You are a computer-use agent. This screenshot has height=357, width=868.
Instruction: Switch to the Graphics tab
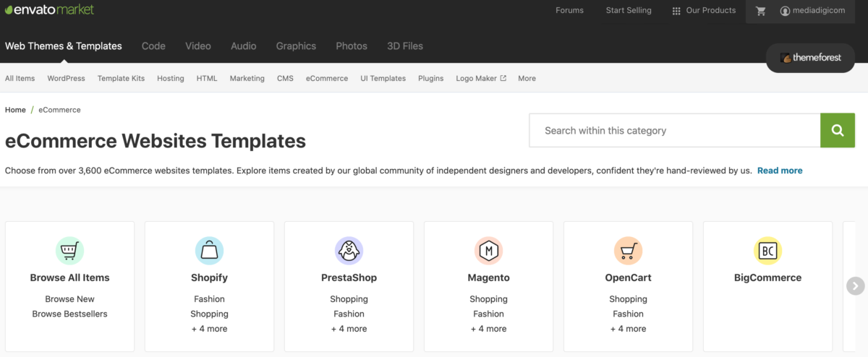click(296, 46)
